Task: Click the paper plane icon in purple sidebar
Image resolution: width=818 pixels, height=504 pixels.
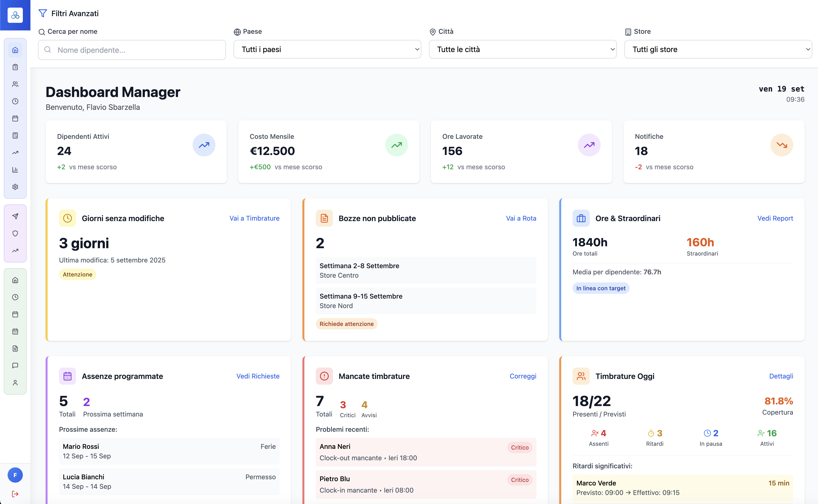Action: (x=15, y=216)
